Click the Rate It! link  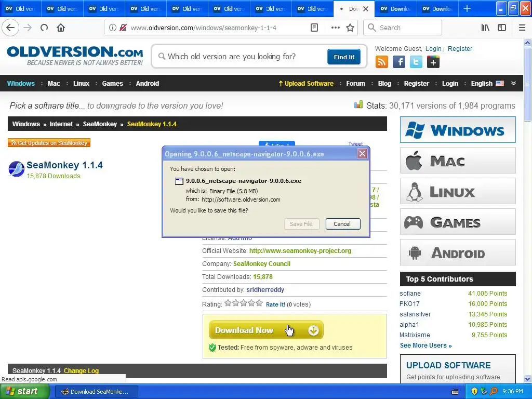pos(275,304)
